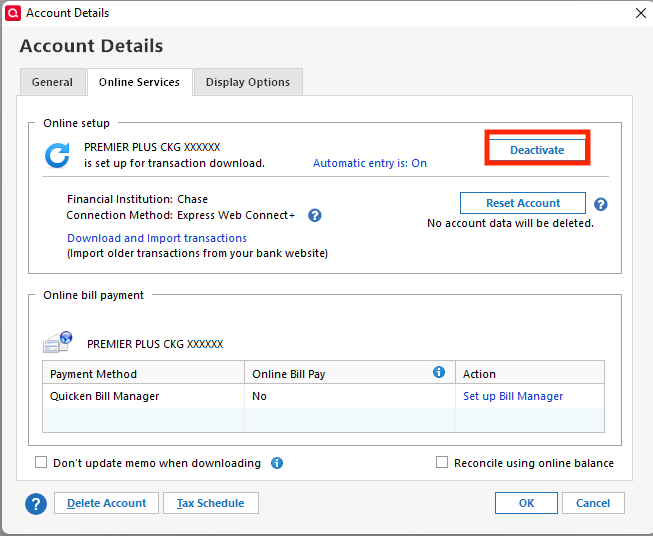This screenshot has height=536, width=653.
Task: Click 'Connection Method: Express Web Connect+' text
Action: (181, 215)
